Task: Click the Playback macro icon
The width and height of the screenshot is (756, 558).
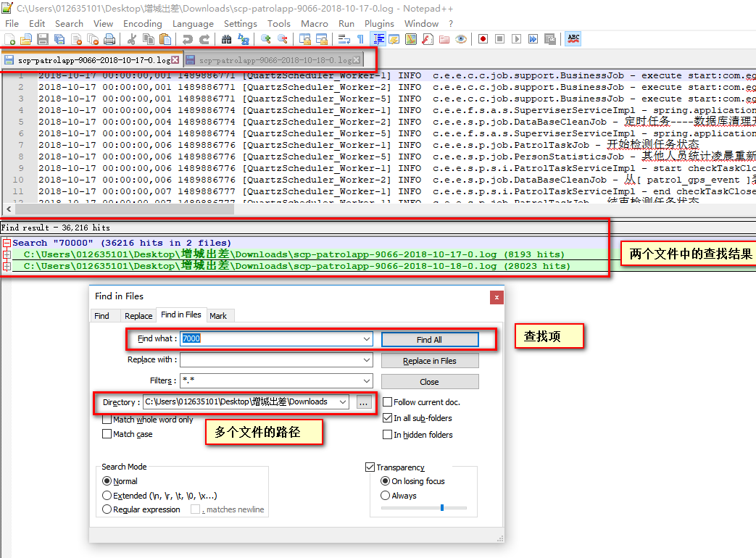Action: click(517, 39)
